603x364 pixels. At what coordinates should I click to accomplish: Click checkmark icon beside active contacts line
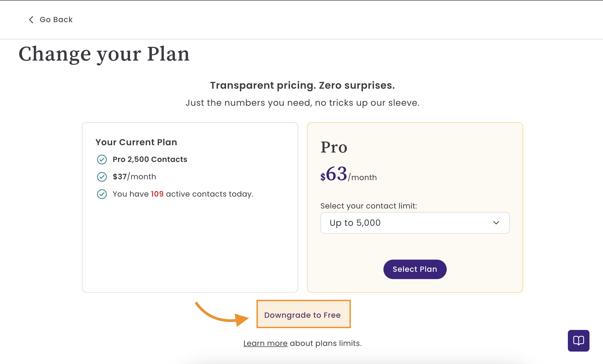(102, 194)
